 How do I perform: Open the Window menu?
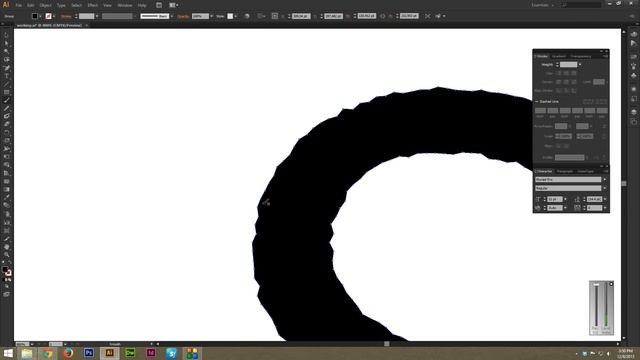[x=125, y=5]
